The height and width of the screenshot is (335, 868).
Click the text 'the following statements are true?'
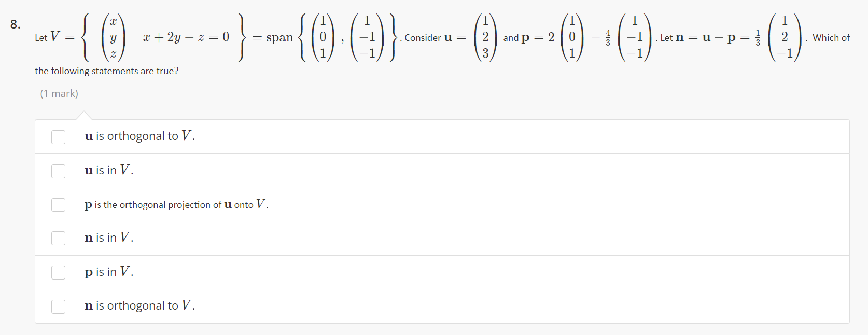(x=106, y=71)
